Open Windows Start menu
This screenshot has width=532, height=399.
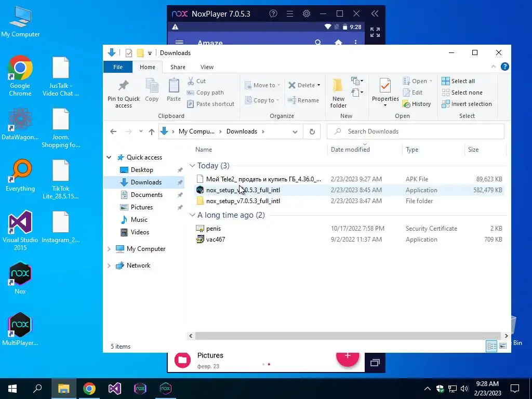[12, 389]
